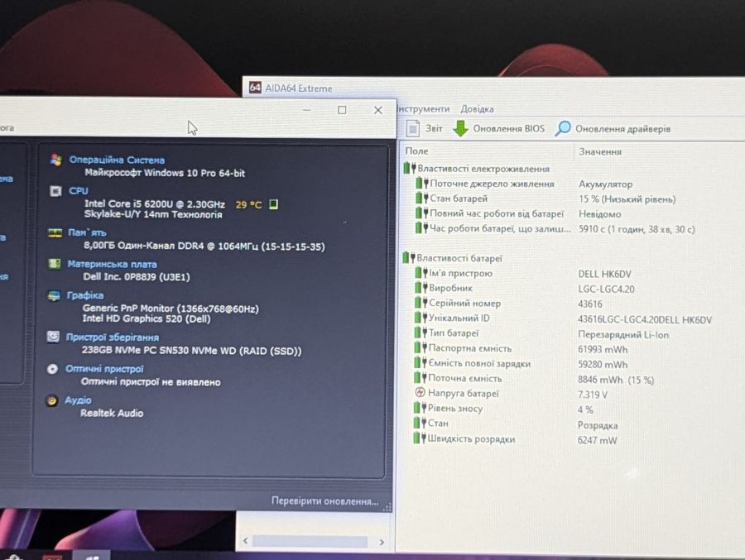Click the value Розрядка in Стан row
Screen dimensions: 745x560
coord(597,425)
